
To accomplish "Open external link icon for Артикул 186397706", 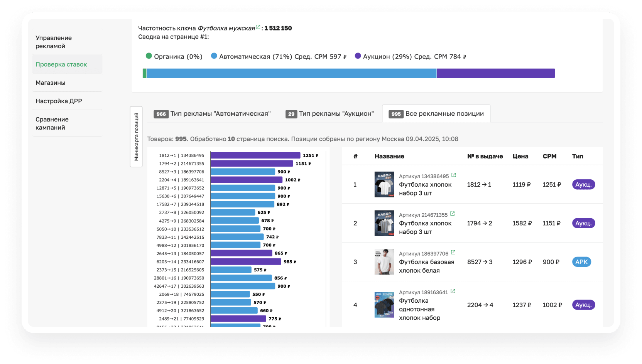I will click(453, 253).
